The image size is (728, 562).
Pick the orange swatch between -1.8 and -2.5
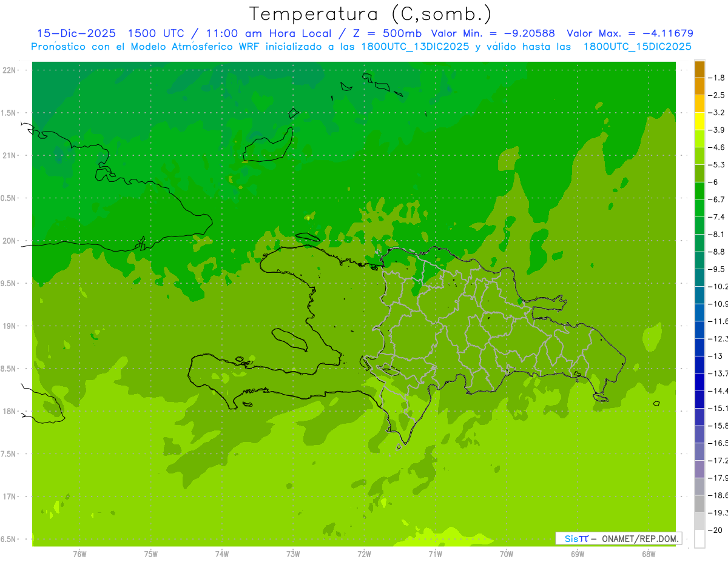pyautogui.click(x=699, y=86)
